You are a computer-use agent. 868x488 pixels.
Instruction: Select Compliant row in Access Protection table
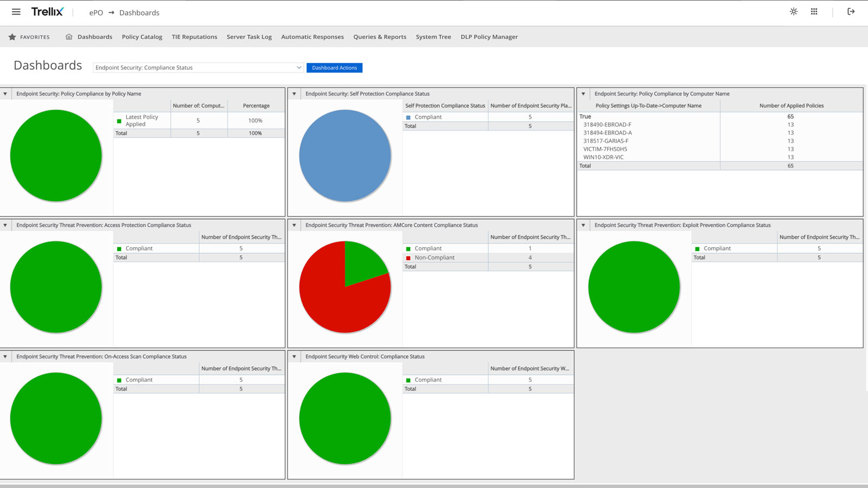[199, 248]
